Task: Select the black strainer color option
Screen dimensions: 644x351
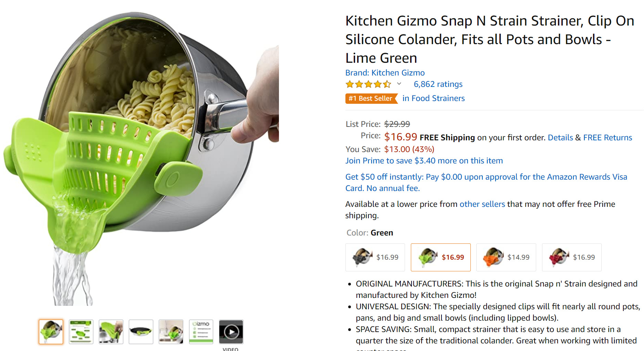Action: point(375,257)
